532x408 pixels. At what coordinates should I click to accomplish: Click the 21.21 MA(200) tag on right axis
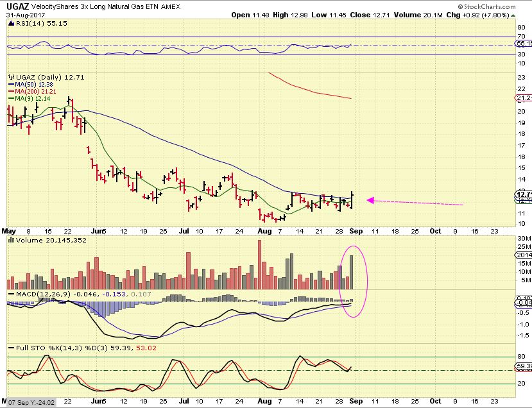pyautogui.click(x=524, y=98)
